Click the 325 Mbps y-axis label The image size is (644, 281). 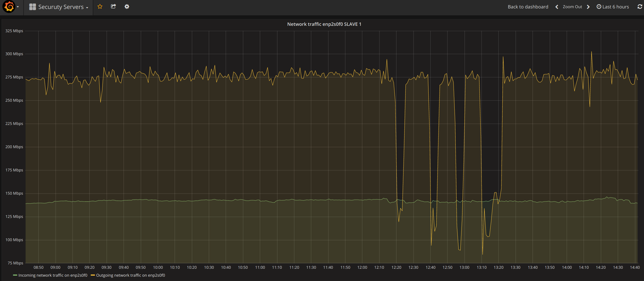pyautogui.click(x=14, y=31)
